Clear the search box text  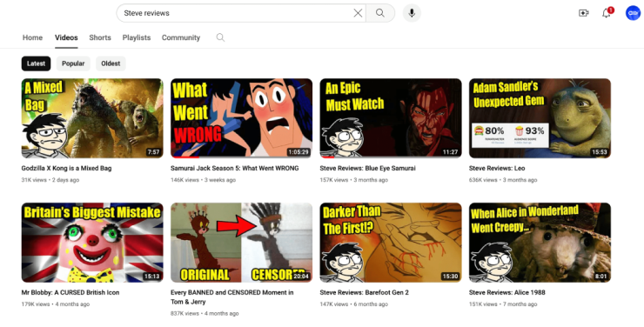[x=358, y=13]
